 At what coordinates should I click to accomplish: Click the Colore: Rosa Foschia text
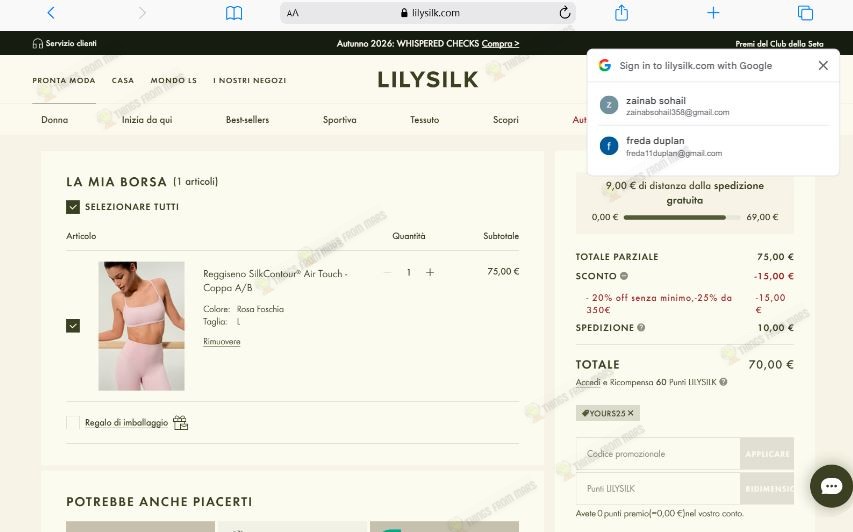pyautogui.click(x=244, y=309)
